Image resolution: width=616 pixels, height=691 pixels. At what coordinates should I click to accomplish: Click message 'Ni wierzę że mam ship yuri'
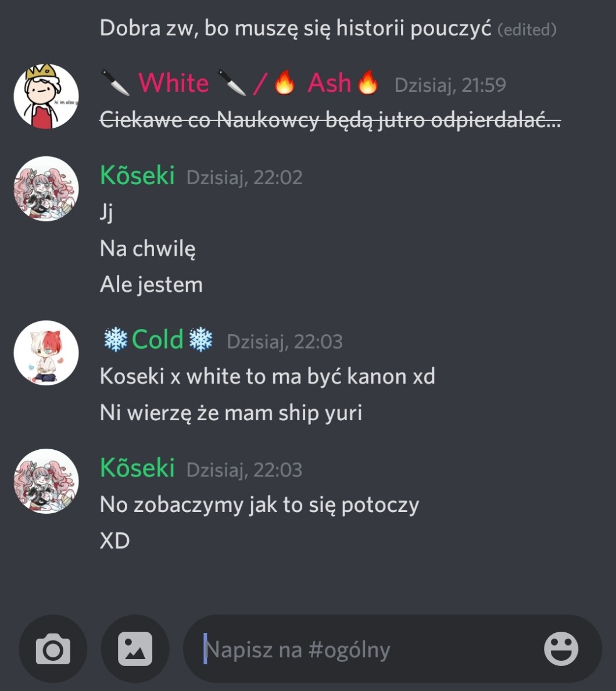(231, 413)
